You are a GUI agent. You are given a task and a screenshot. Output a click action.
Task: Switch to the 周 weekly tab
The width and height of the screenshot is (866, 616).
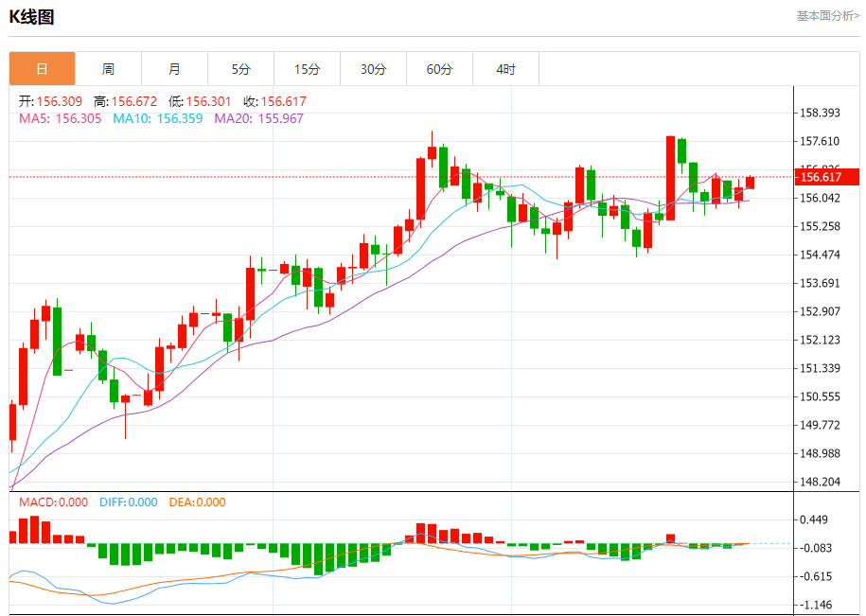tap(108, 69)
